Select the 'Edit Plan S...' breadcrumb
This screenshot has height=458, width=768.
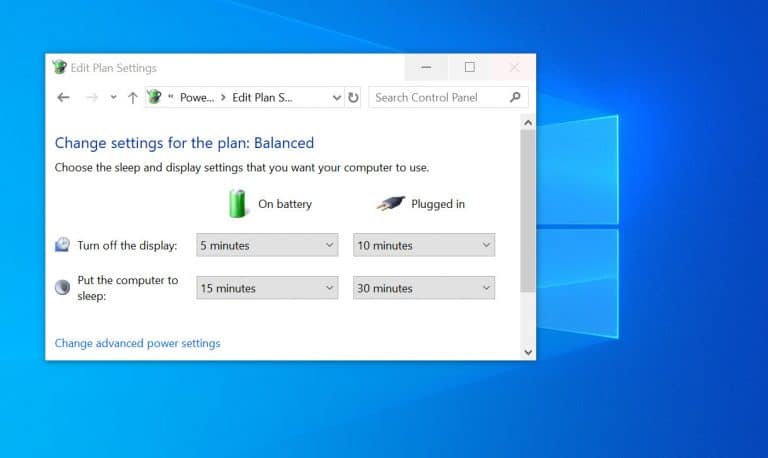tap(262, 97)
